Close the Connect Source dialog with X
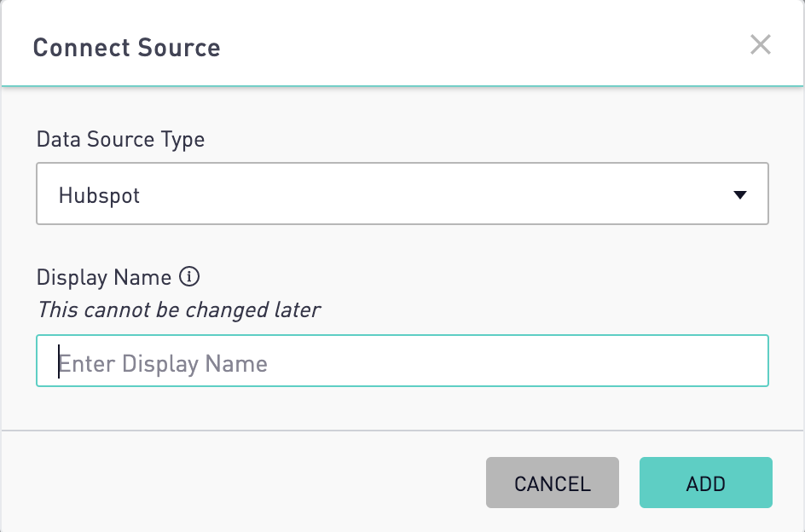Screen dimensions: 805x532 pyautogui.click(x=761, y=44)
